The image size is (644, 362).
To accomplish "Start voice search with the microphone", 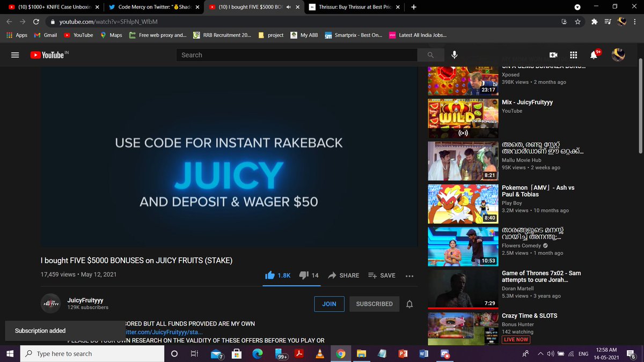I will click(x=455, y=55).
